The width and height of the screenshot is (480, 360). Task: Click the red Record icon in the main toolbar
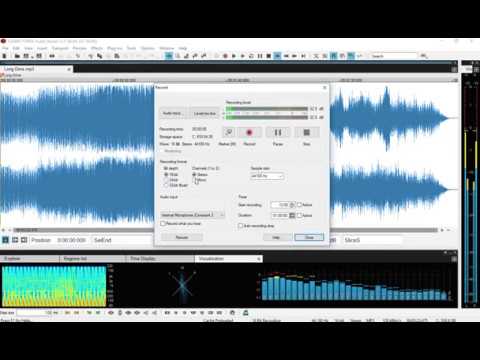point(225,56)
